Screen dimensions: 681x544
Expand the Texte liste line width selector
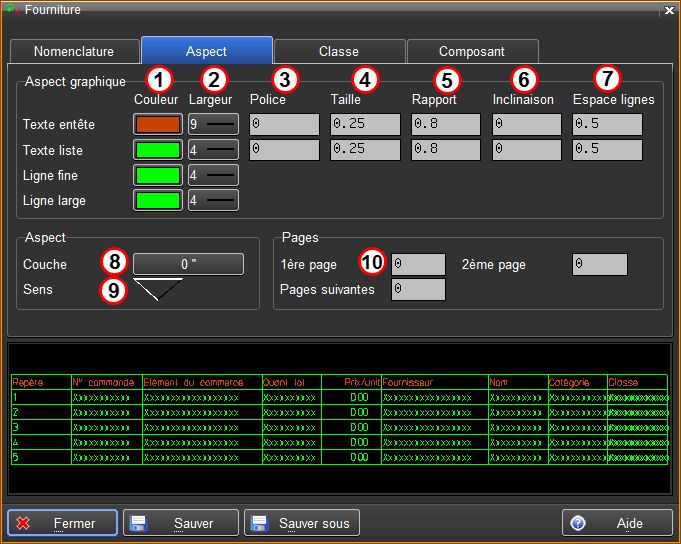(x=213, y=150)
